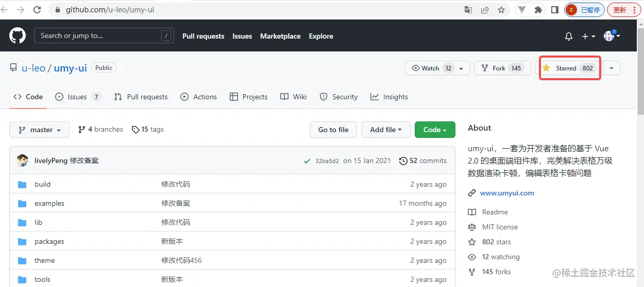Click the livelyPeng avatar thumbnail
Image resolution: width=644 pixels, height=287 pixels.
[23, 160]
